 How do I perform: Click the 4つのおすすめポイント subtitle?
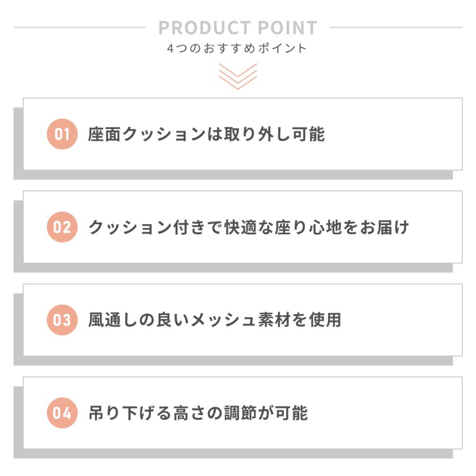tap(237, 49)
